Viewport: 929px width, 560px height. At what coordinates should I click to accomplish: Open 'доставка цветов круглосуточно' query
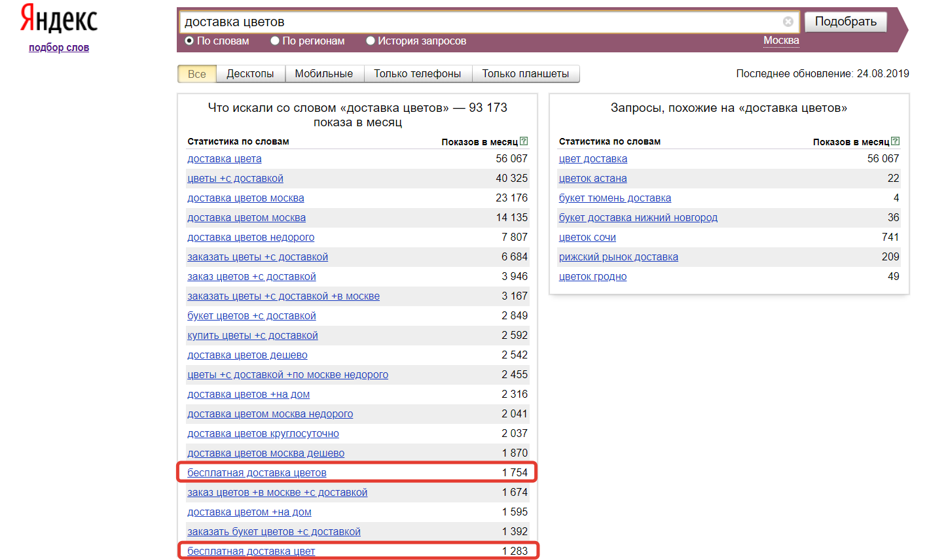pyautogui.click(x=263, y=433)
